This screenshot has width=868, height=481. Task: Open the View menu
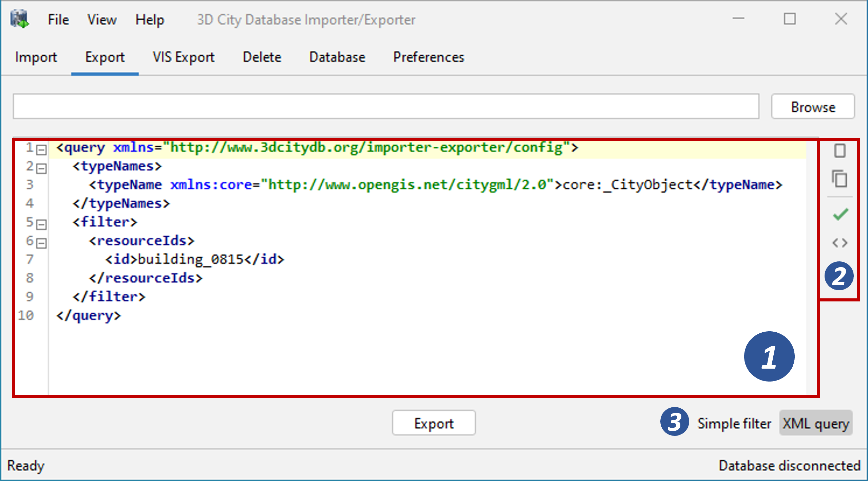point(102,20)
